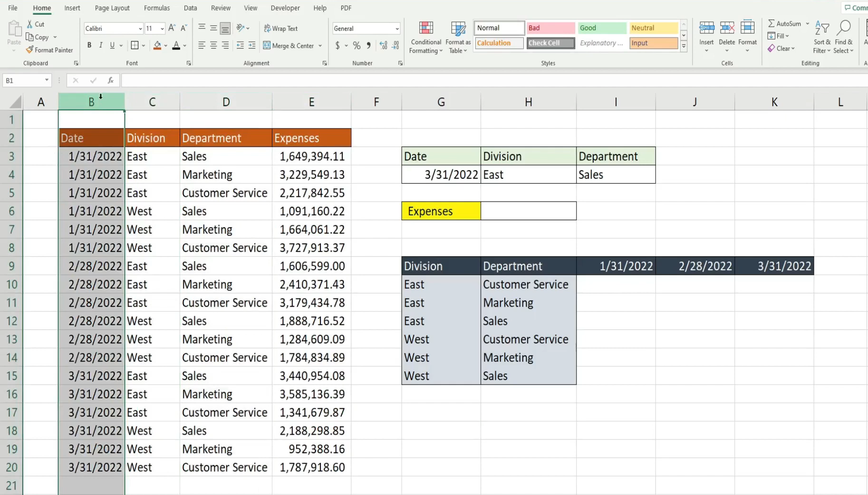Center text horizontally

(213, 46)
